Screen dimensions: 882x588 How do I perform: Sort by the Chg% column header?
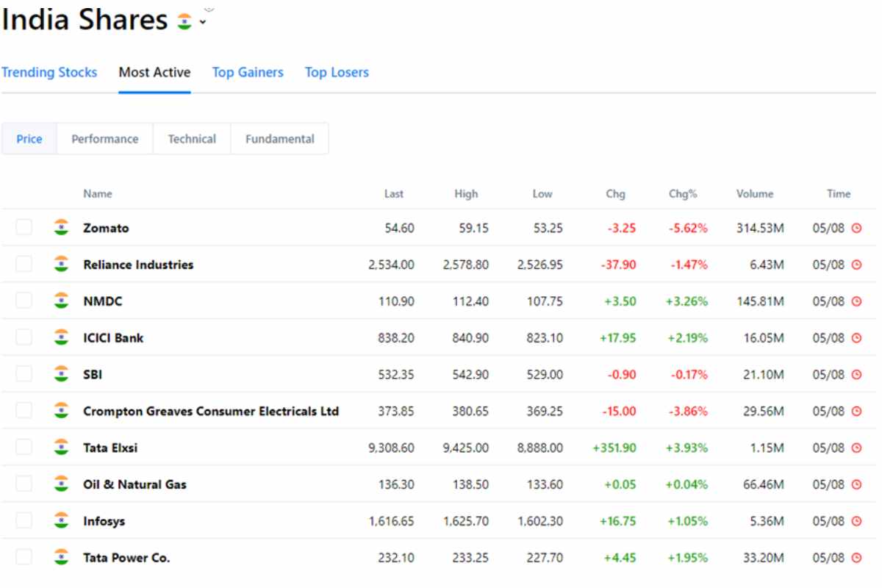(x=683, y=194)
